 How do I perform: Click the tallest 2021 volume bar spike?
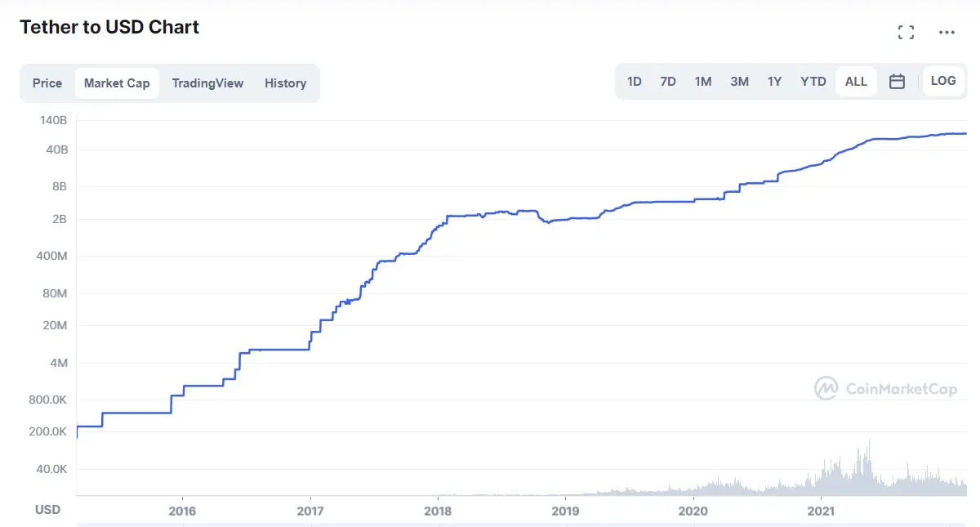pyautogui.click(x=869, y=467)
